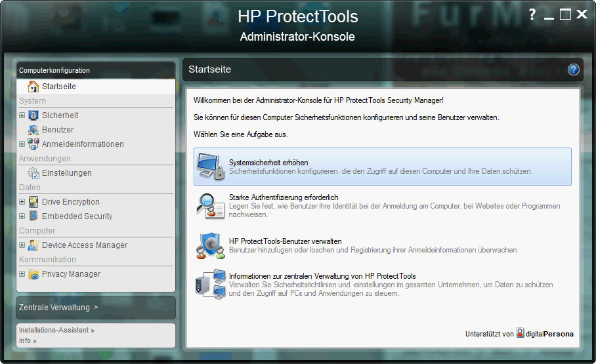Click Informationen zur zentralen Verwaltung task title
This screenshot has height=364, width=596.
322,276
